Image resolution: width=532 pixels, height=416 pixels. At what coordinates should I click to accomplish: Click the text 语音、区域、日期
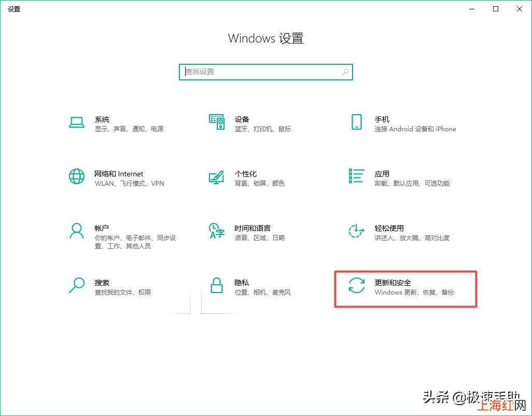click(260, 238)
